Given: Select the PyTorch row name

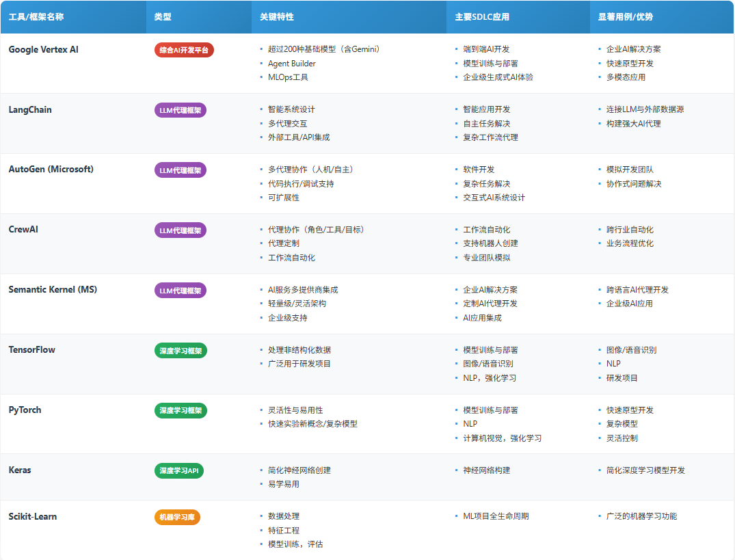Looking at the screenshot, I should [x=25, y=410].
